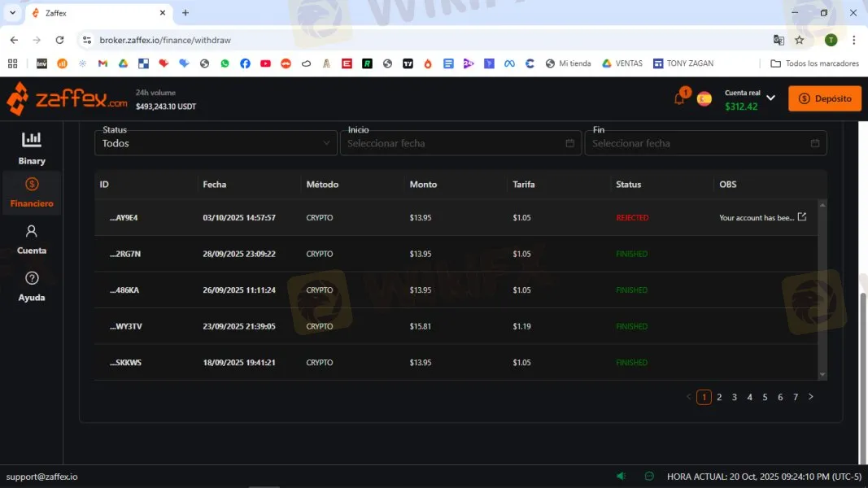Open the support@zaffex.io email link

point(42,476)
